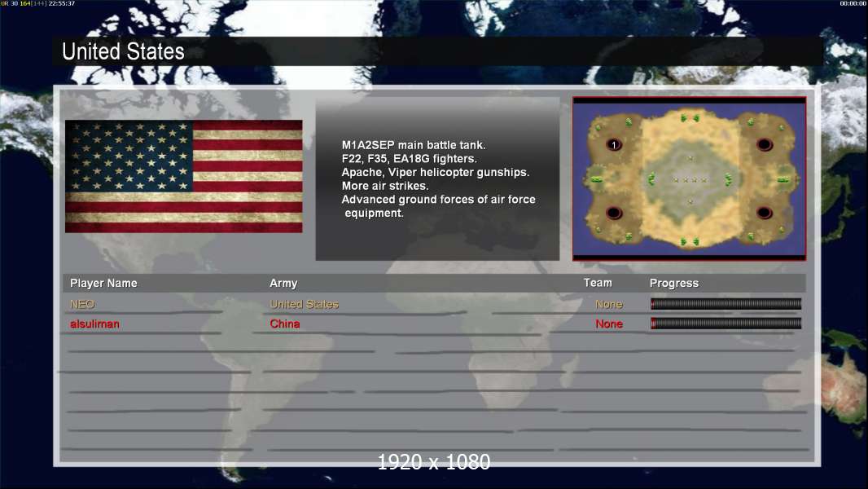
Task: Click the Army column header
Action: tap(283, 283)
